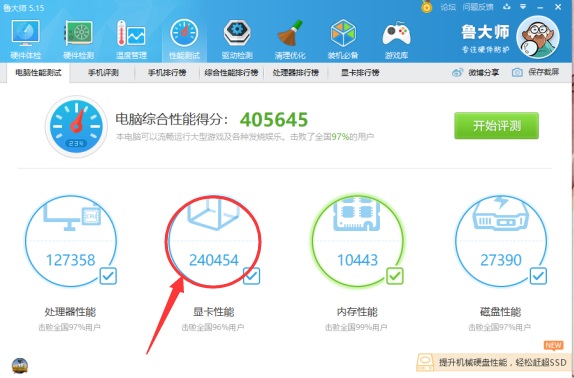Image resolution: width=574 pixels, height=378 pixels.
Task: Open the 温度管理 thermometer icon
Action: click(131, 33)
